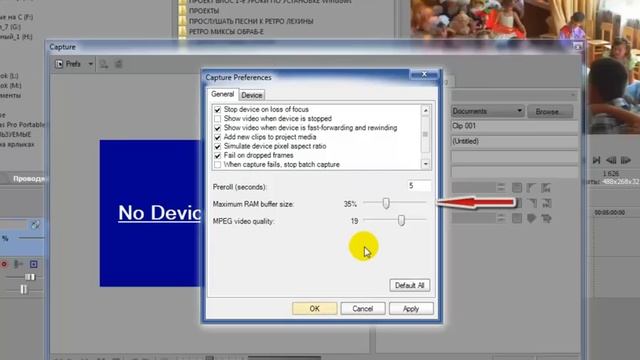
Task: Select the (G:) drive in explorer tree
Action: coord(10,27)
